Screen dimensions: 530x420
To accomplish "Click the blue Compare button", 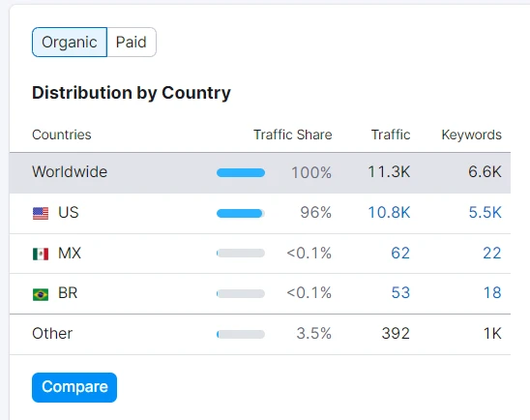I will click(x=74, y=387).
